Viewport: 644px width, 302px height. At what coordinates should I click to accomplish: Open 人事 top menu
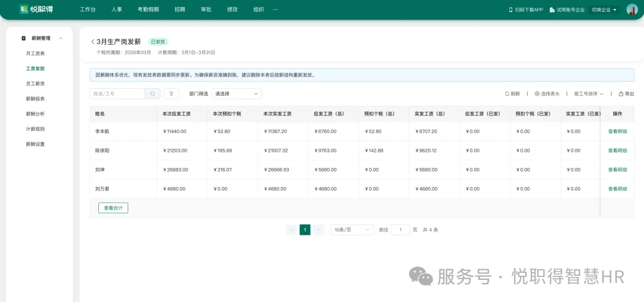[x=117, y=10]
